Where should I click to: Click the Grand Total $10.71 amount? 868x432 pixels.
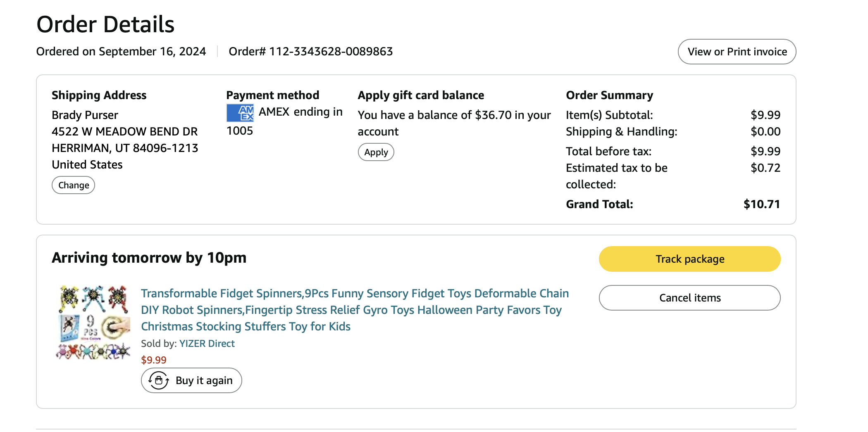[x=761, y=204]
